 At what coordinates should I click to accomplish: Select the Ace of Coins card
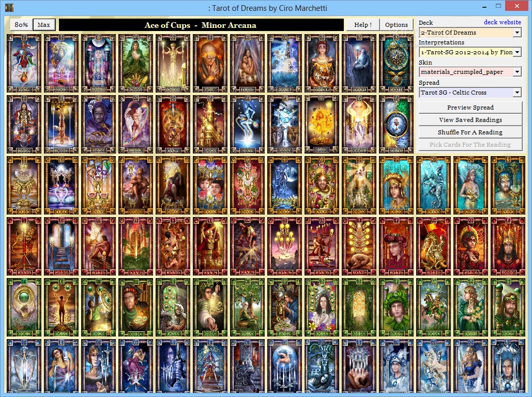[24, 308]
